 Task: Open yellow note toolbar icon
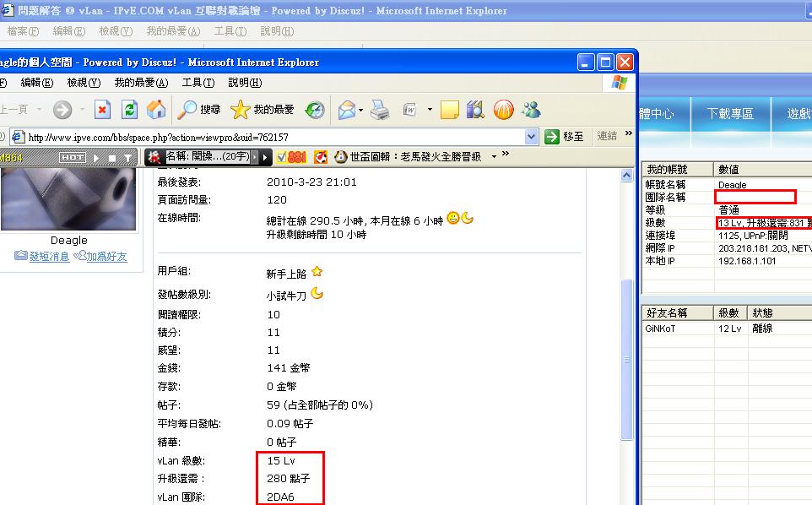[x=450, y=110]
